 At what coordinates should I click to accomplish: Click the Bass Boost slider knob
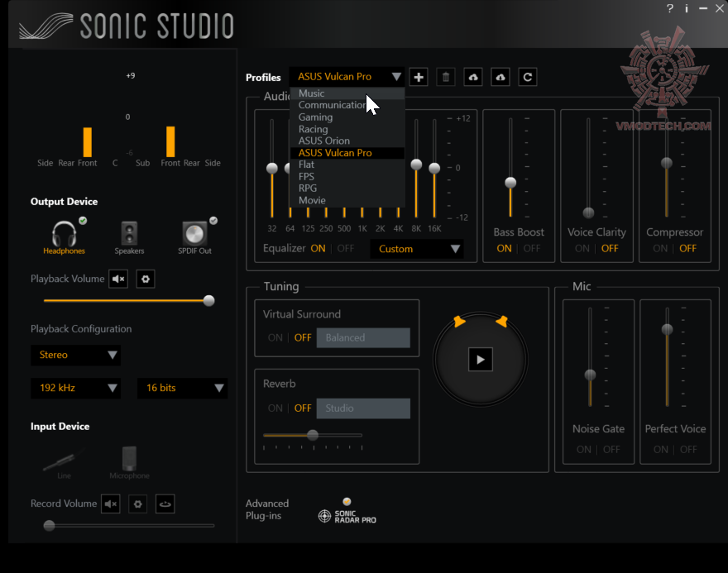point(510,183)
